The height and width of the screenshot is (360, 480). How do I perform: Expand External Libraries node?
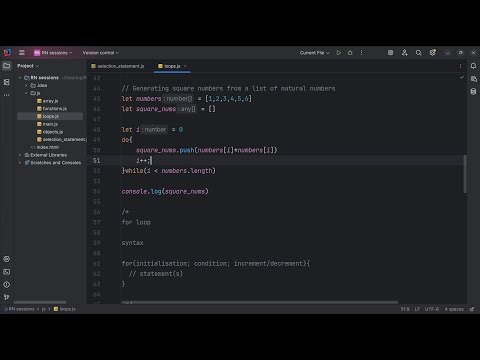tap(20, 155)
